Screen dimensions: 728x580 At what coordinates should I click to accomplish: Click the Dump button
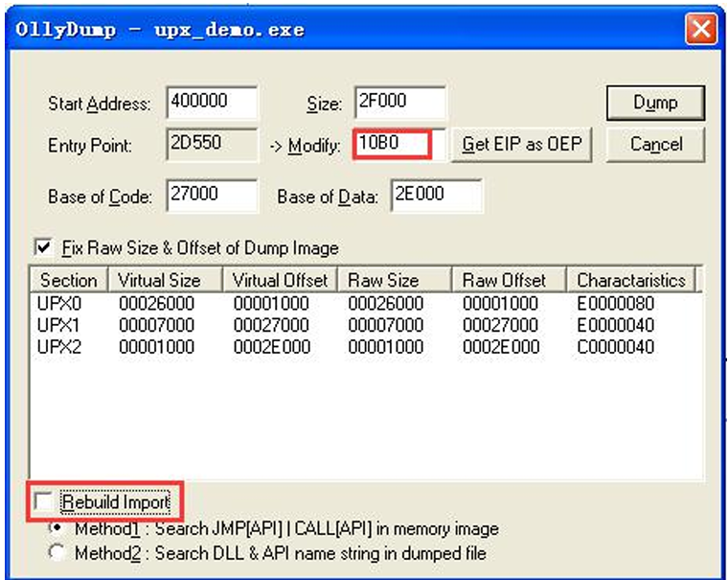click(655, 103)
